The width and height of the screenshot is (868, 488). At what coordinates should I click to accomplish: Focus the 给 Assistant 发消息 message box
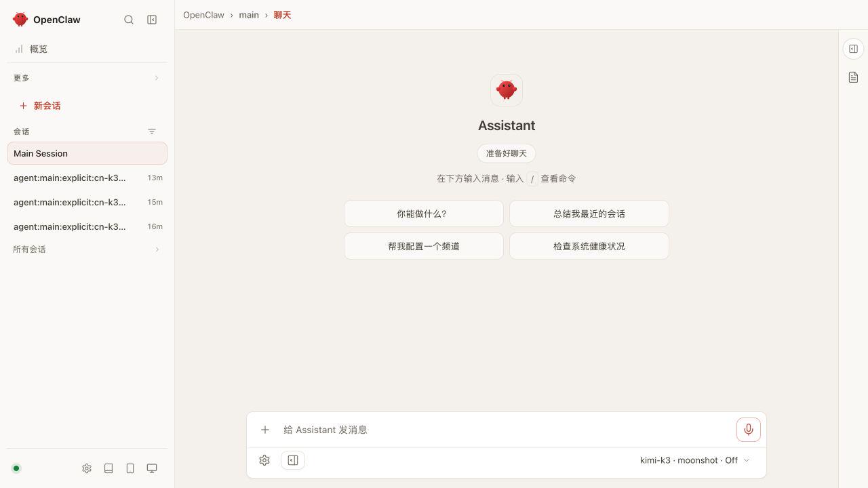(506, 430)
